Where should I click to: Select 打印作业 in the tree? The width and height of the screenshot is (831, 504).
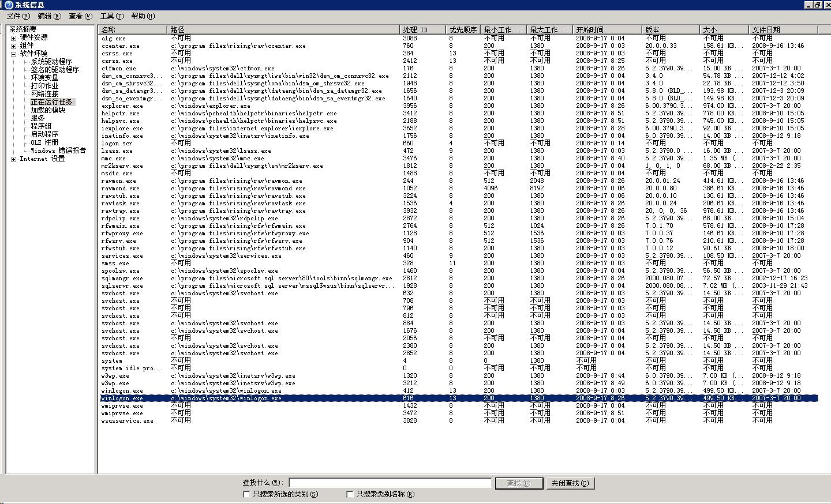click(44, 86)
